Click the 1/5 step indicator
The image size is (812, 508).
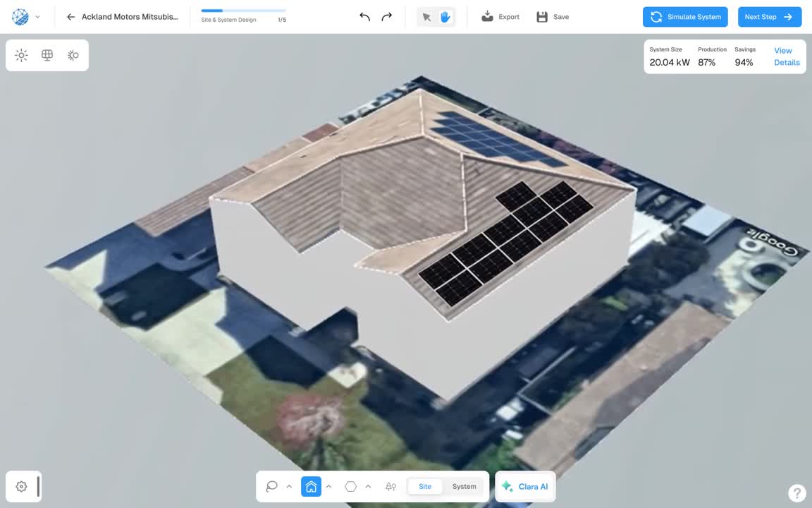click(282, 20)
